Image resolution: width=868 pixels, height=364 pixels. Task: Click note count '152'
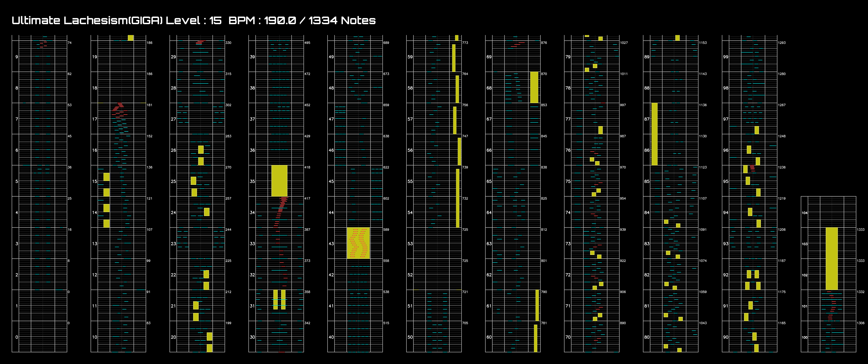point(149,136)
